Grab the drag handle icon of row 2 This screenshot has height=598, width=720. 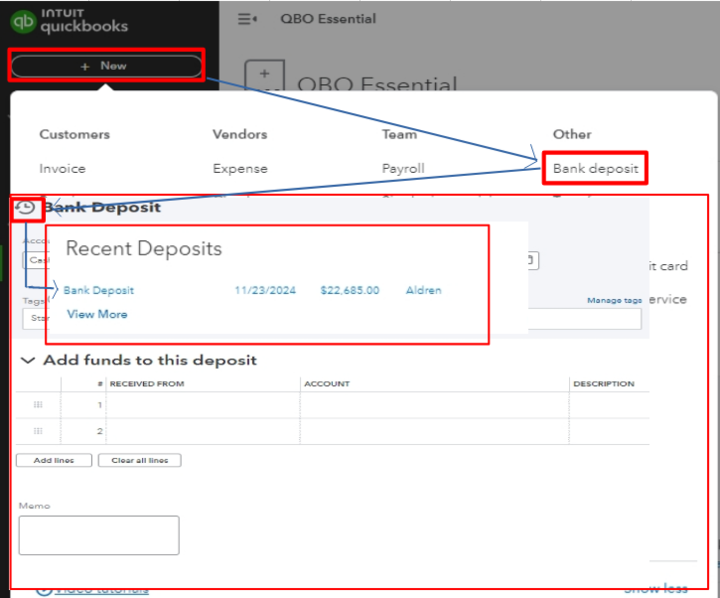pos(38,431)
